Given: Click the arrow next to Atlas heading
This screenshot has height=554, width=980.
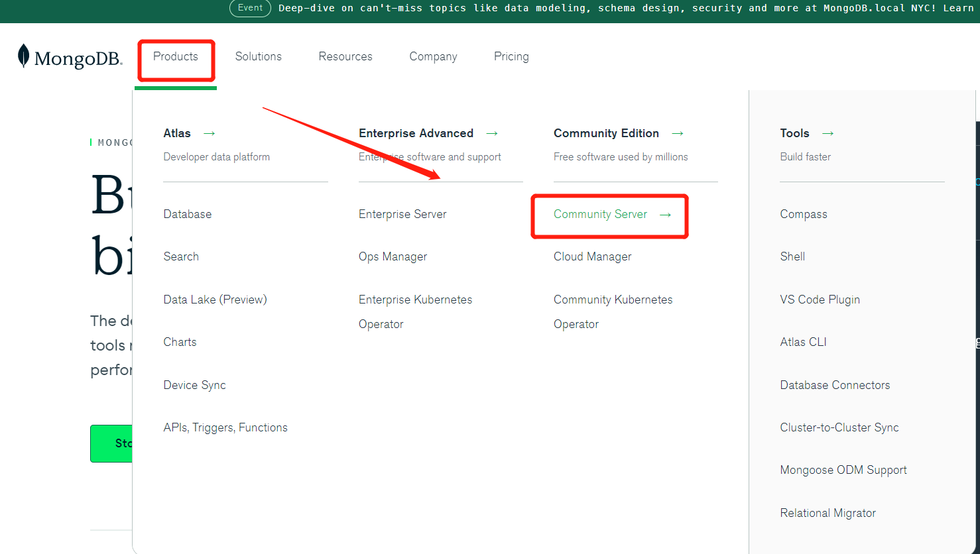Looking at the screenshot, I should (x=210, y=133).
